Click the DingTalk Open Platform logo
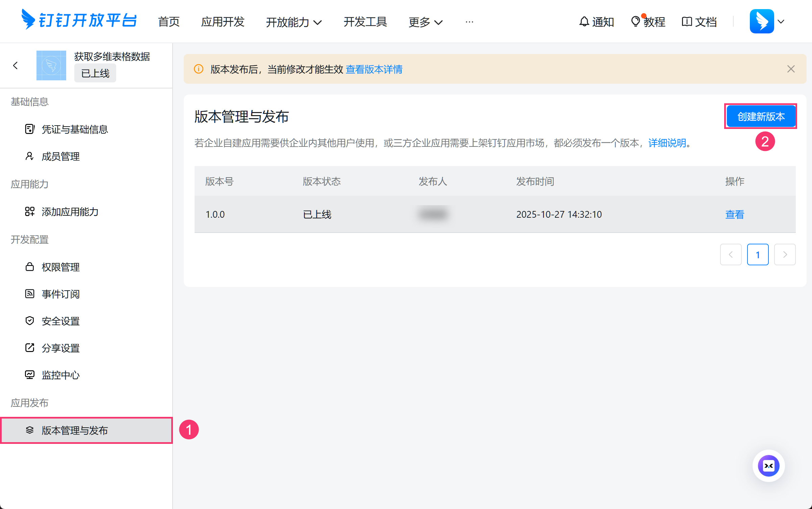The width and height of the screenshot is (812, 509). tap(79, 20)
